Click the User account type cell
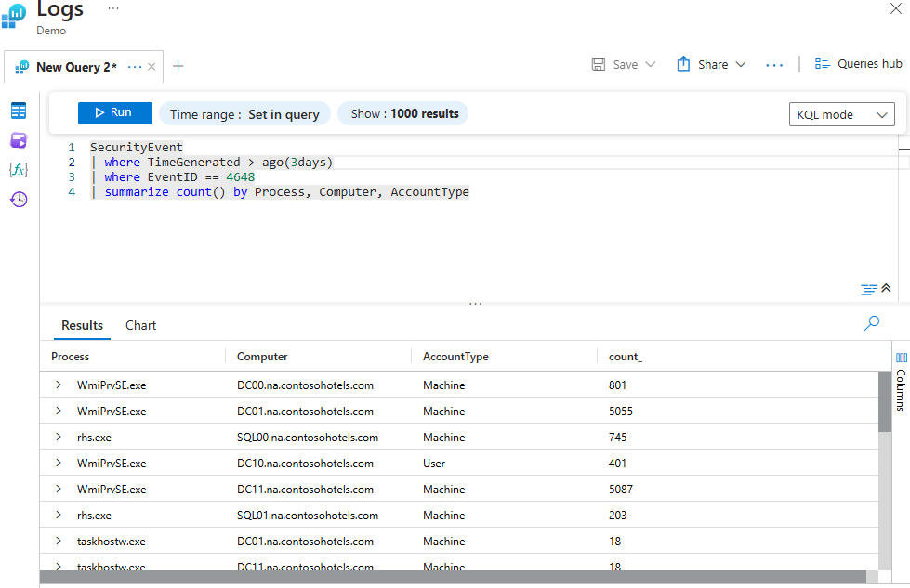This screenshot has height=588, width=910. coord(434,464)
